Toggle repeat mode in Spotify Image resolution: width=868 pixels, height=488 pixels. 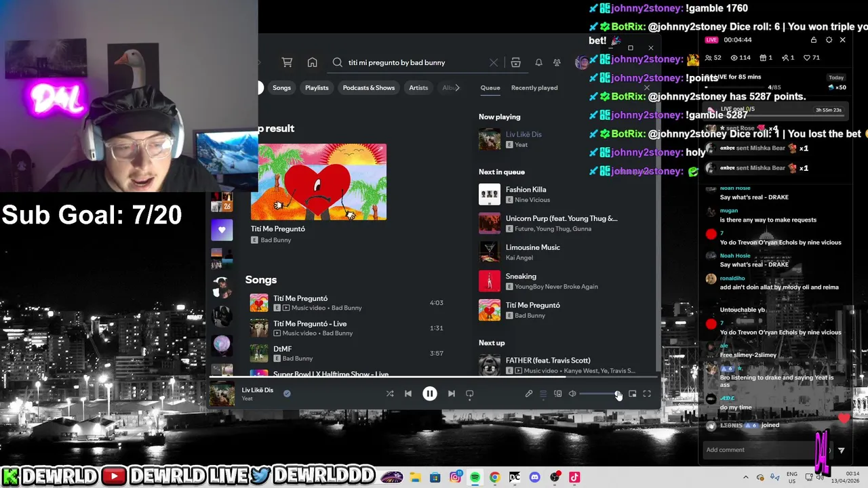pyautogui.click(x=469, y=393)
